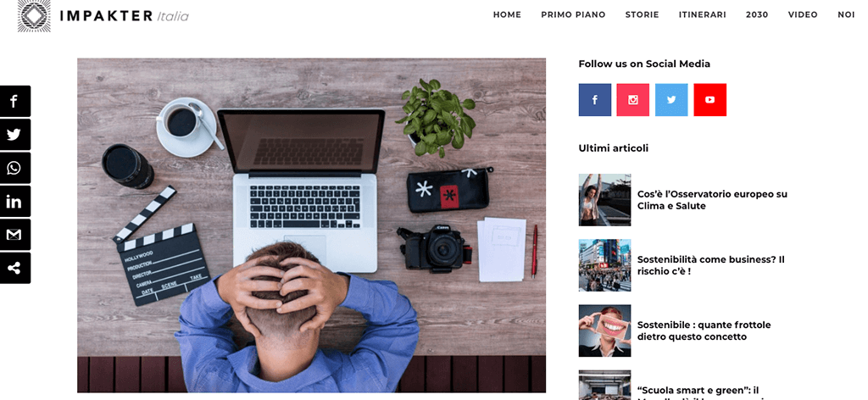
Task: Open the STORIE menu section
Action: click(643, 15)
